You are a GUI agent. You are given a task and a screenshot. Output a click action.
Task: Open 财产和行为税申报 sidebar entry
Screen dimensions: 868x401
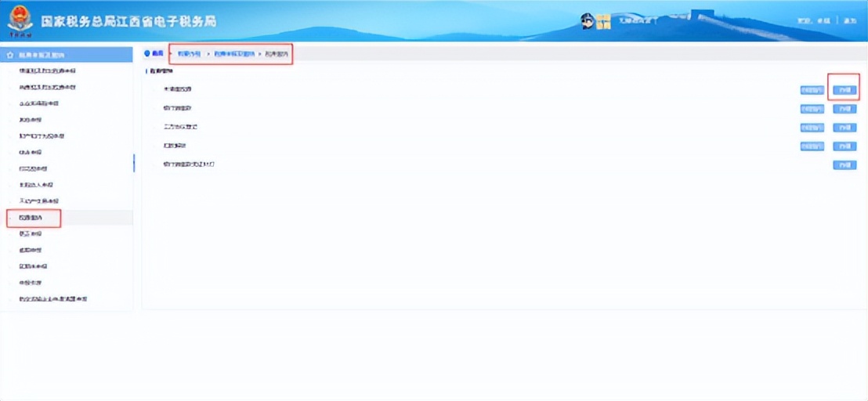[x=42, y=135]
